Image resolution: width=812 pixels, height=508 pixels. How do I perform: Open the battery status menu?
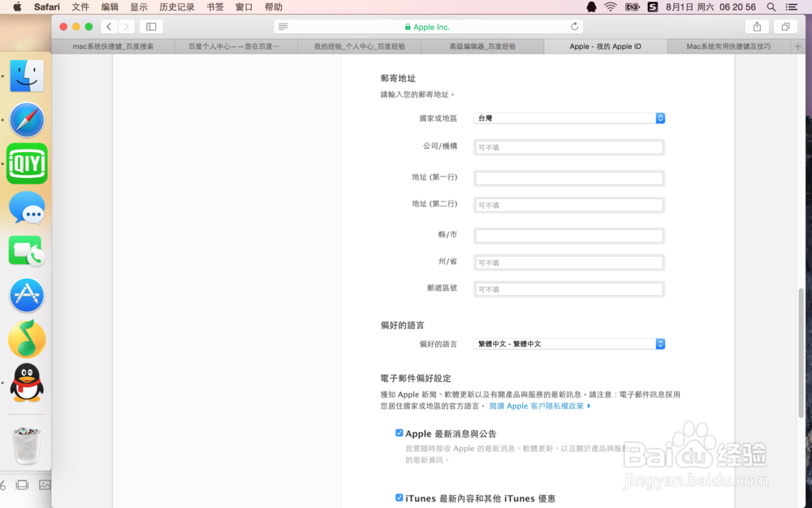pos(633,7)
